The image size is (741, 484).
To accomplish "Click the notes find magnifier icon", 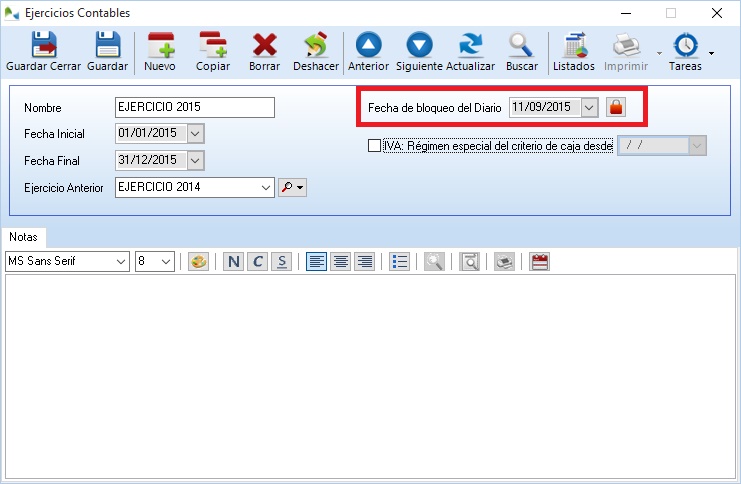I will pyautogui.click(x=434, y=261).
